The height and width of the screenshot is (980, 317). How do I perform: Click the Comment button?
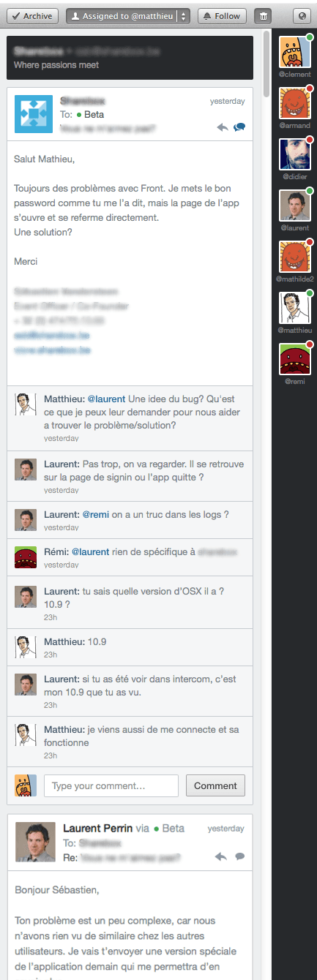point(215,785)
